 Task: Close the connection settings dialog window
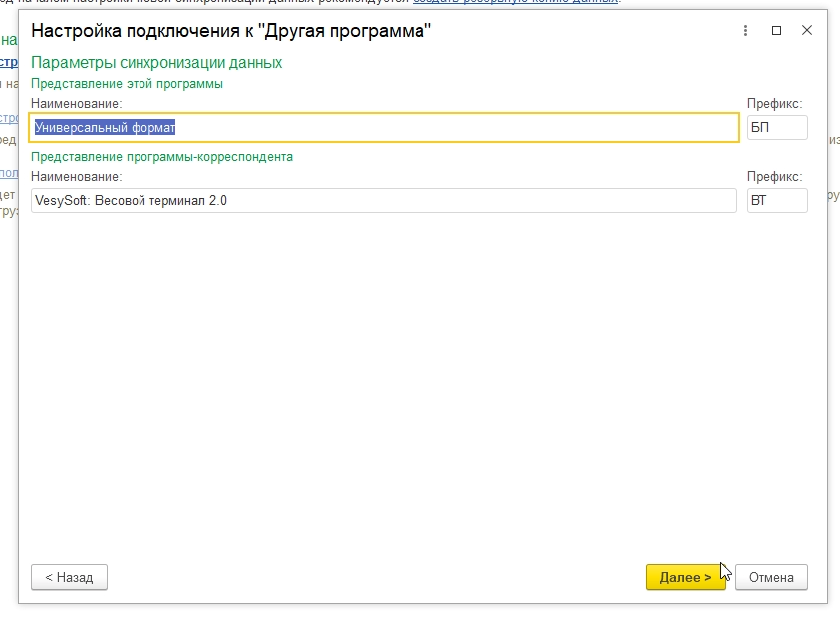pyautogui.click(x=807, y=31)
